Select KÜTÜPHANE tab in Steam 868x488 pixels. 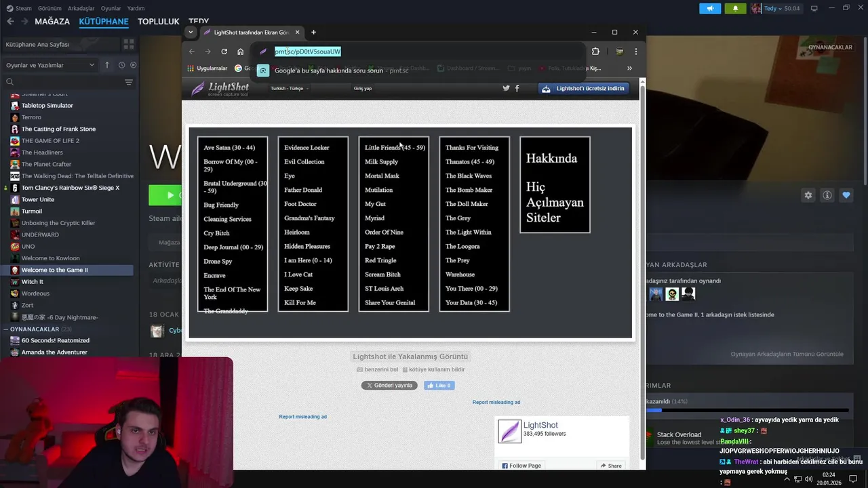coord(104,21)
